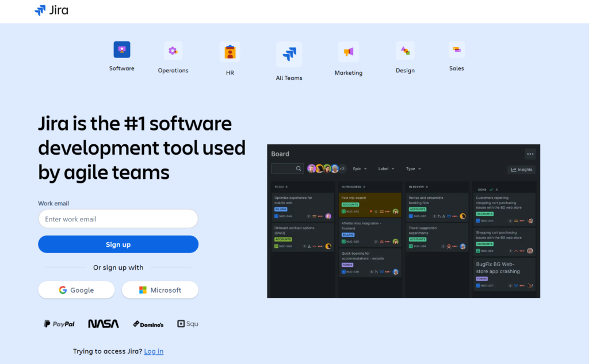
Task: Pick the Design shapes icon
Action: 405,51
